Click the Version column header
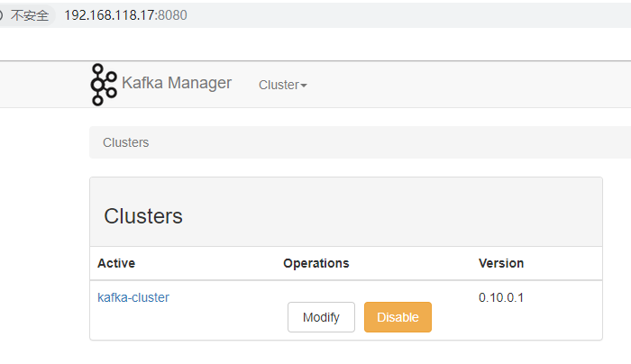Viewport: 631px width, 364px height. pyautogui.click(x=501, y=263)
